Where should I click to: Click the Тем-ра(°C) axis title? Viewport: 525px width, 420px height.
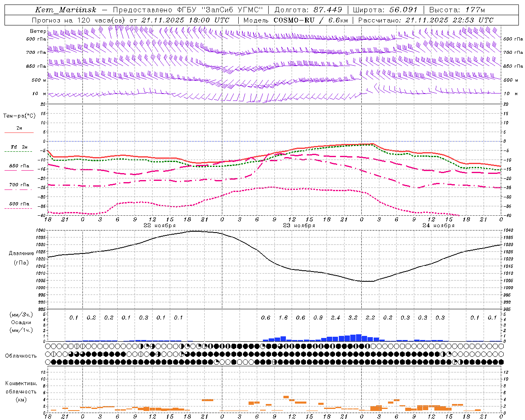(x=19, y=116)
